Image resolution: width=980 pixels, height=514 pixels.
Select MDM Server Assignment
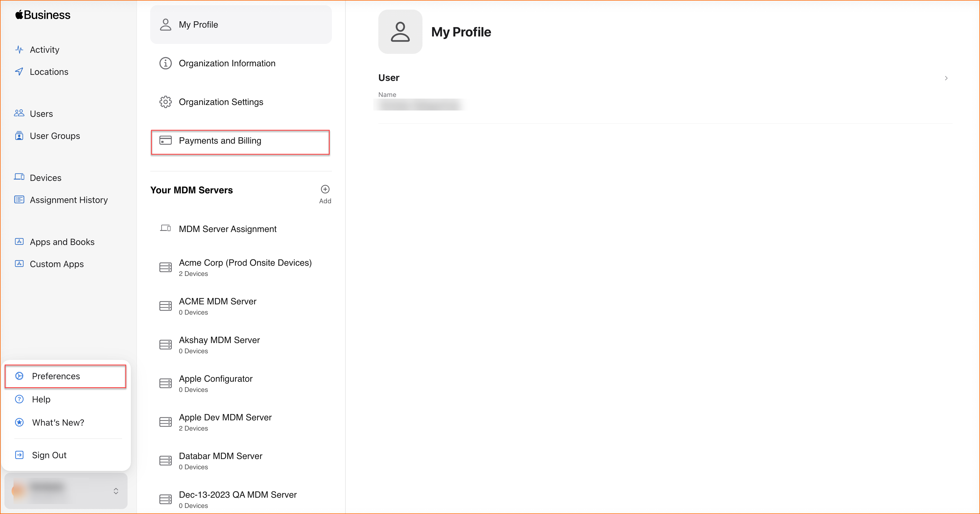pyautogui.click(x=241, y=229)
